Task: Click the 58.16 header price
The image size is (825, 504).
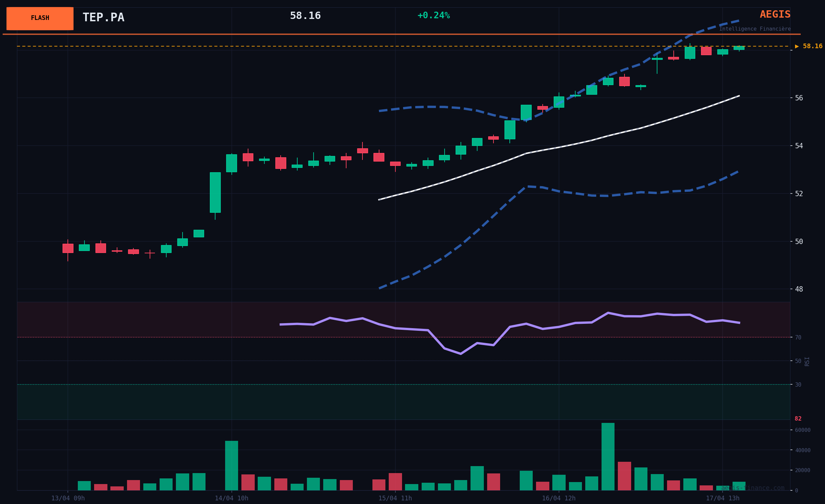Action: click(305, 16)
